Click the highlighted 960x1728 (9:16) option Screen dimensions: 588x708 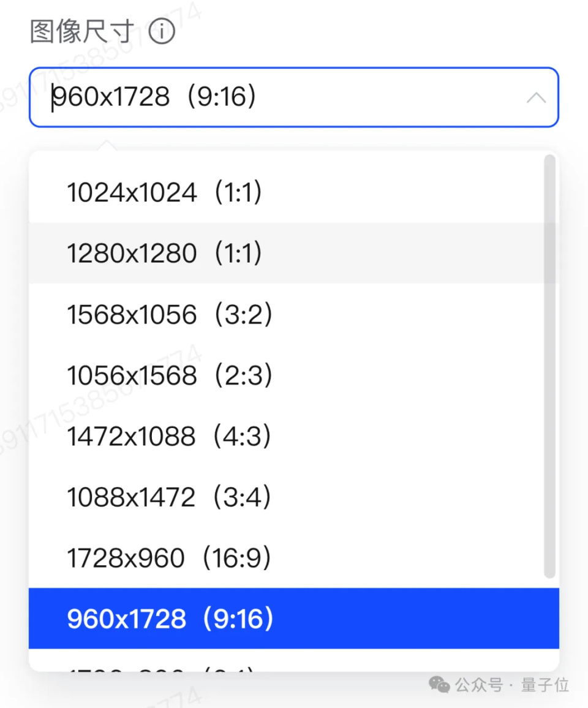click(170, 619)
